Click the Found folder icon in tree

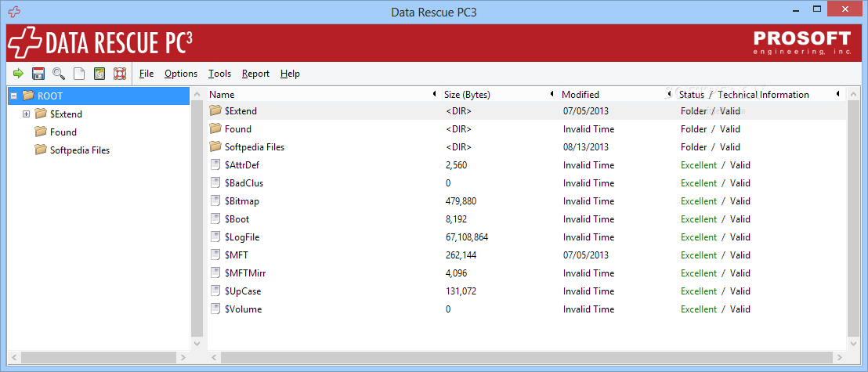(x=41, y=132)
